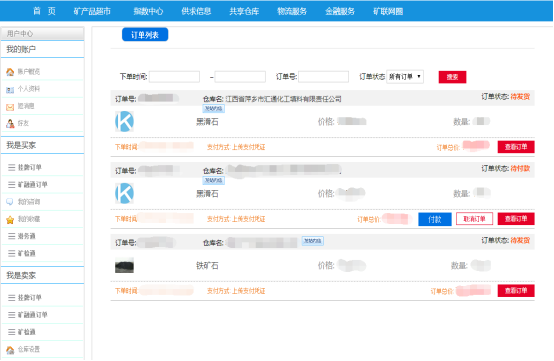Click the ID card icon for 个人资料
Viewport: 554px width, 361px height.
(10, 90)
